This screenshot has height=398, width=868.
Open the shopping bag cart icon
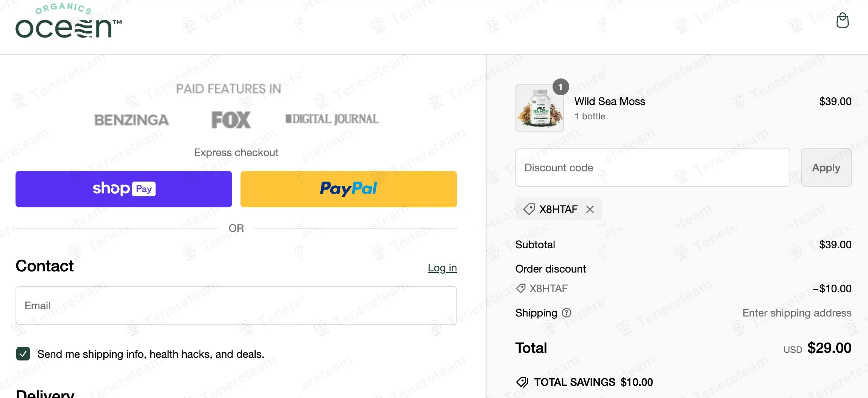tap(842, 20)
